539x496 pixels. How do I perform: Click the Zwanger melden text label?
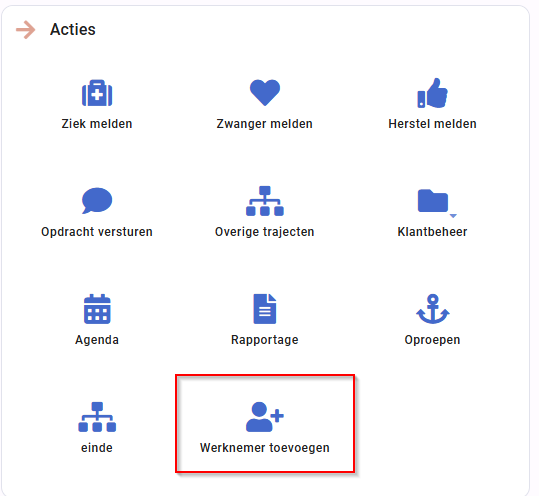(265, 124)
